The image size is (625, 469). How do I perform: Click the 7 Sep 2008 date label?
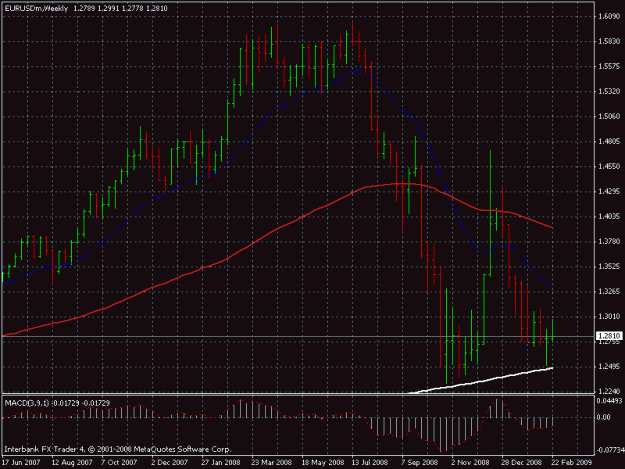[419, 462]
